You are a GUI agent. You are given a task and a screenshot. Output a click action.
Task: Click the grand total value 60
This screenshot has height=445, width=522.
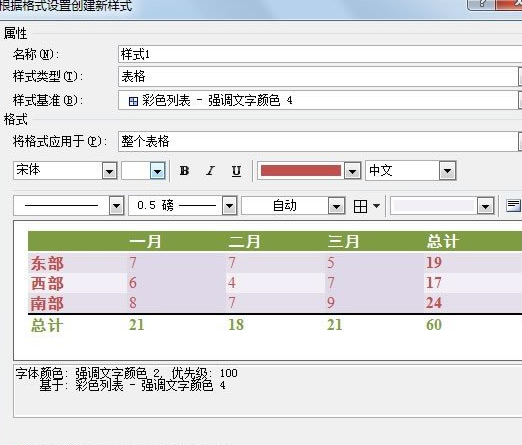pyautogui.click(x=434, y=325)
